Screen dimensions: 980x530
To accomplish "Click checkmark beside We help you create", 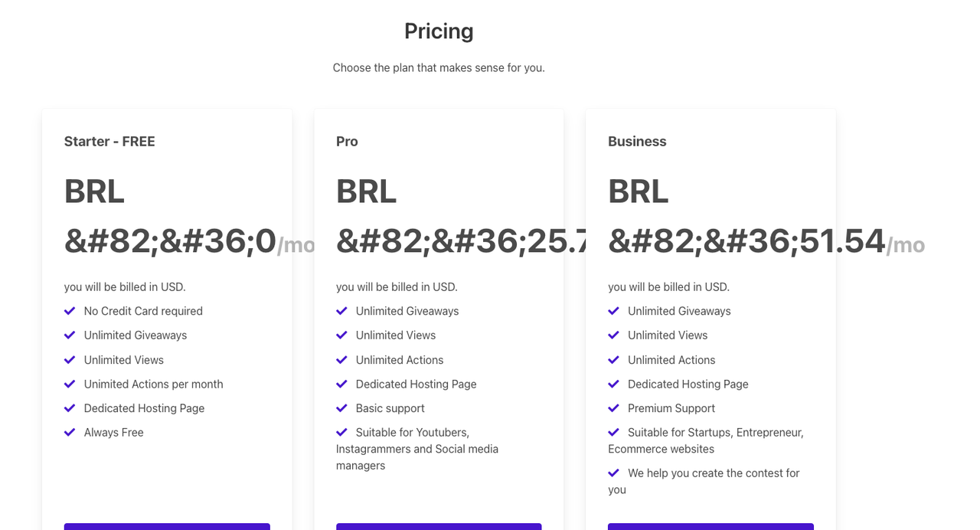I will click(x=613, y=473).
